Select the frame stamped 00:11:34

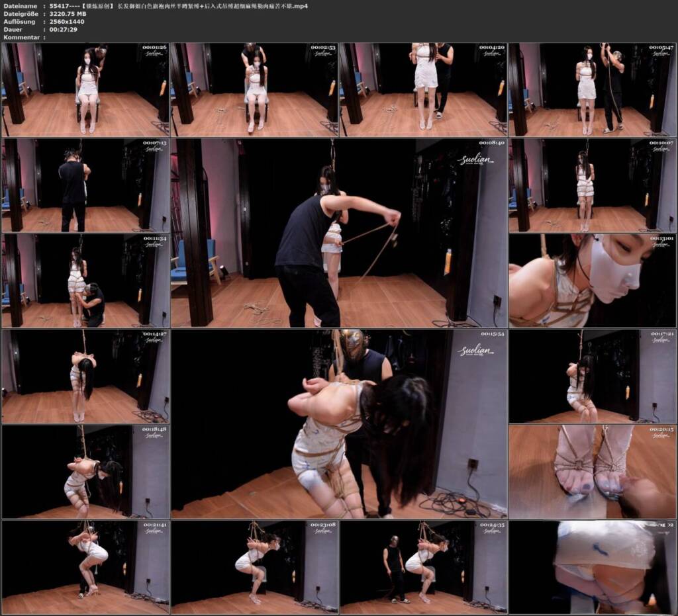85,281
